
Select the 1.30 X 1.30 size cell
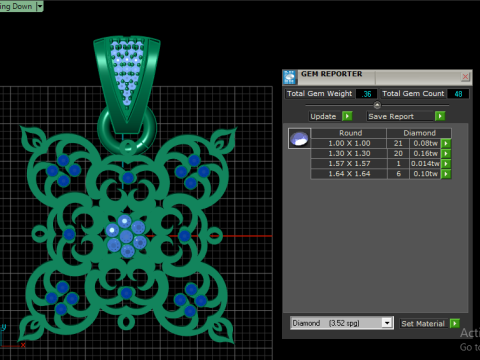(x=349, y=153)
